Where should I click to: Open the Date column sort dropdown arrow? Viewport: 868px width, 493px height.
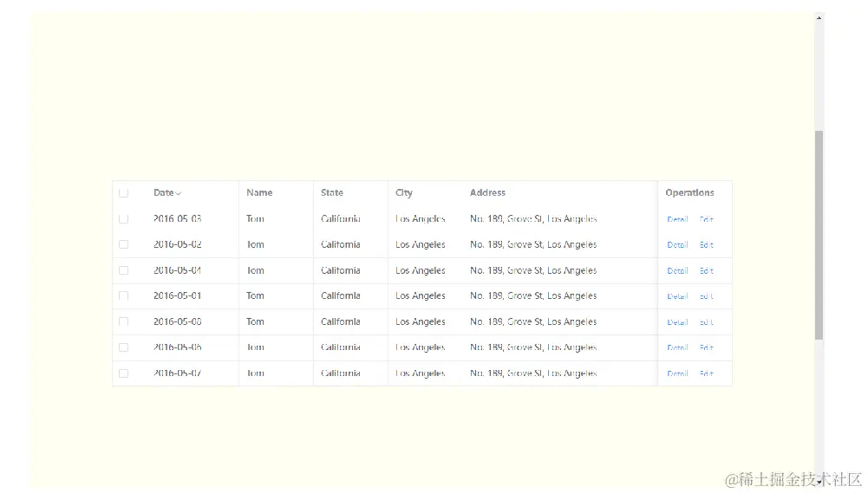coord(179,193)
